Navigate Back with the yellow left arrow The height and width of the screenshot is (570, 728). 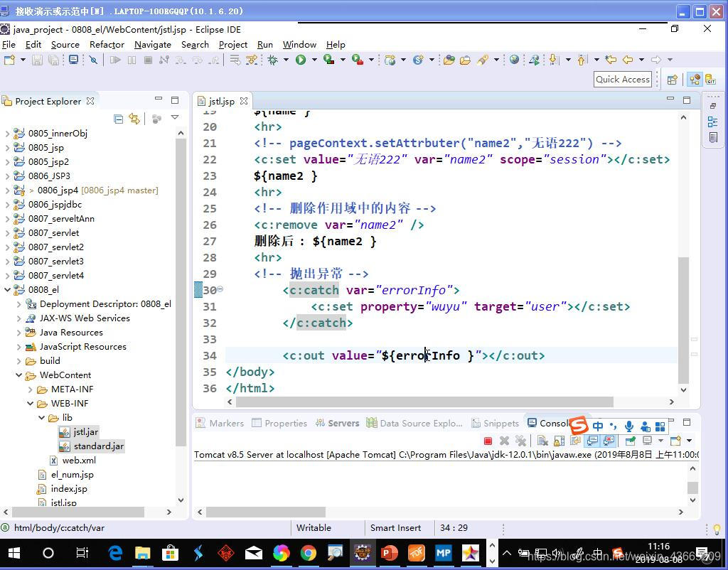coord(628,60)
